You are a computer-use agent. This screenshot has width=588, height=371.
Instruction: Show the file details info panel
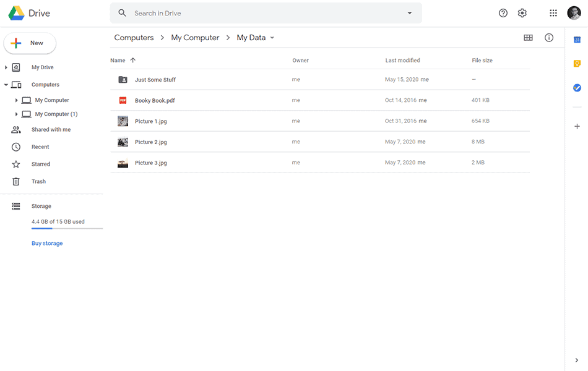point(549,38)
